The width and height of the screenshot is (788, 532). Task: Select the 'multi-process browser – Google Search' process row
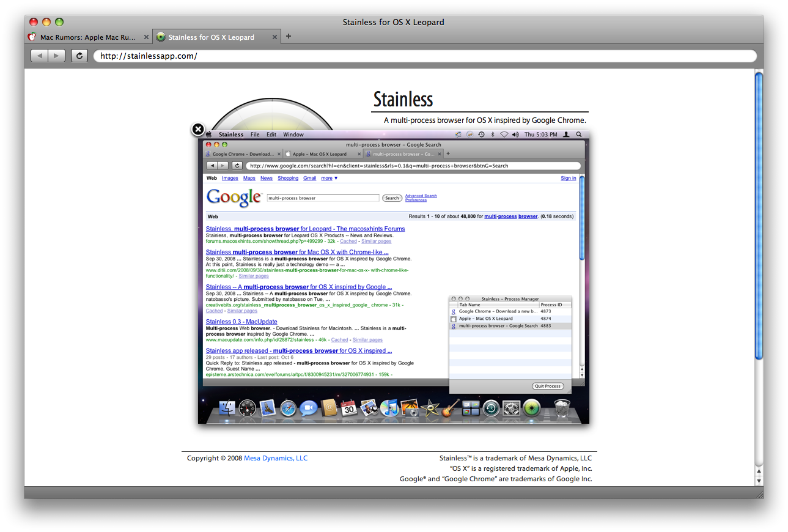click(x=510, y=326)
